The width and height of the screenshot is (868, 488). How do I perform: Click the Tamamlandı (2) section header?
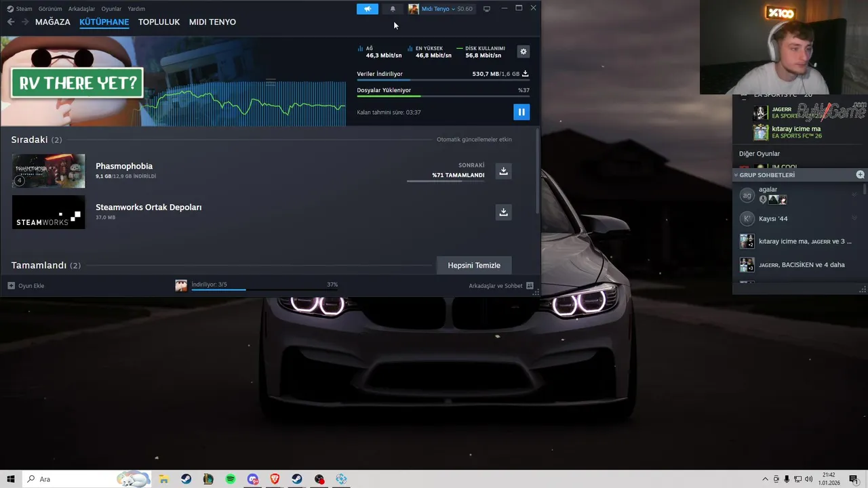(x=45, y=265)
